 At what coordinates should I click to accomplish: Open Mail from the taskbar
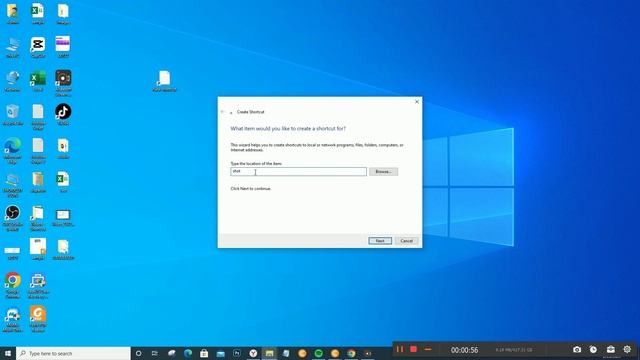click(220, 353)
